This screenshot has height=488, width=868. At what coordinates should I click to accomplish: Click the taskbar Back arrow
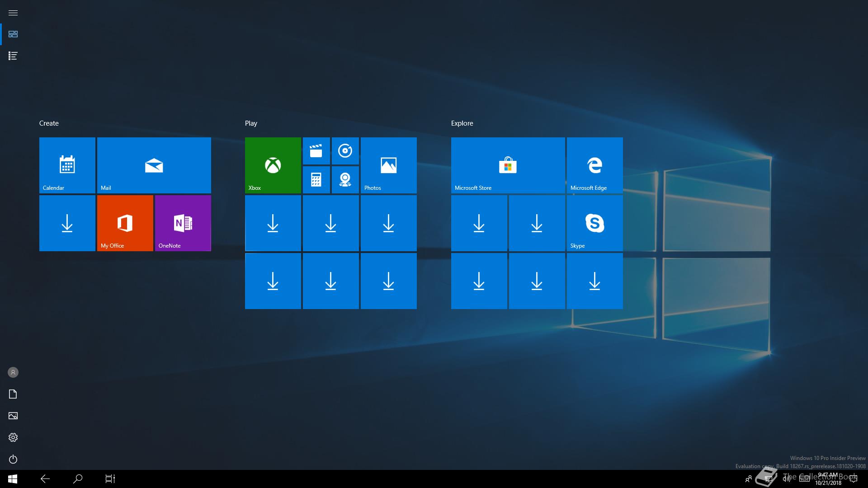[45, 479]
